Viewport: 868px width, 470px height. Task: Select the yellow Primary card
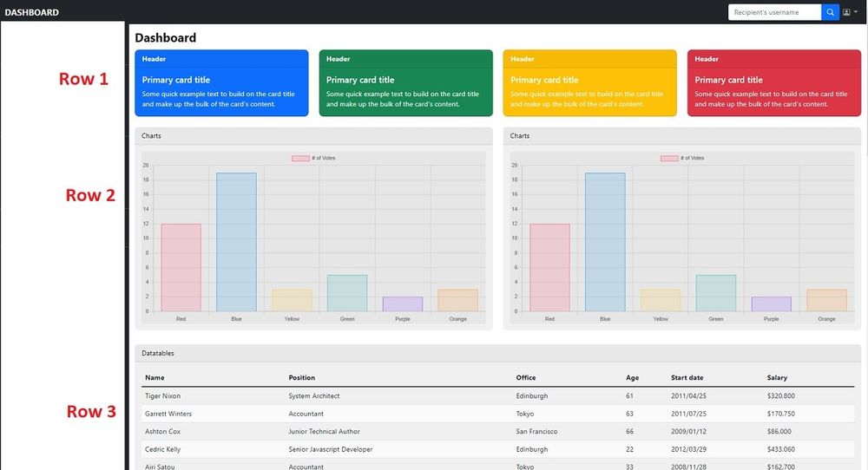tap(589, 83)
